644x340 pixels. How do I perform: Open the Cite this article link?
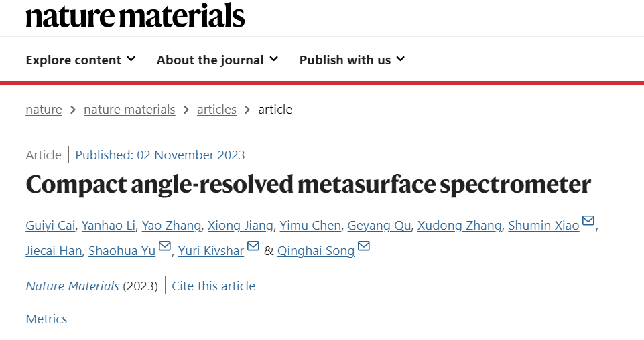tap(214, 286)
